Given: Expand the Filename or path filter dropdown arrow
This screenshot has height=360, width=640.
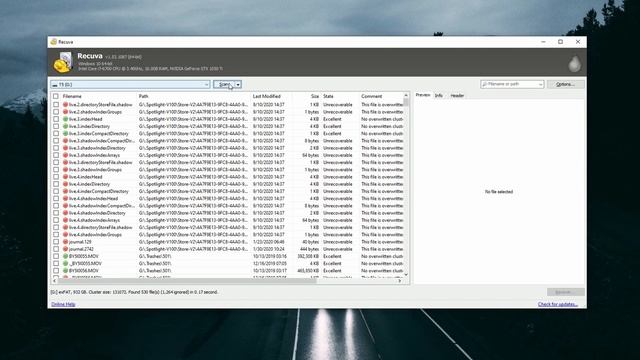Looking at the screenshot, I should (540, 84).
